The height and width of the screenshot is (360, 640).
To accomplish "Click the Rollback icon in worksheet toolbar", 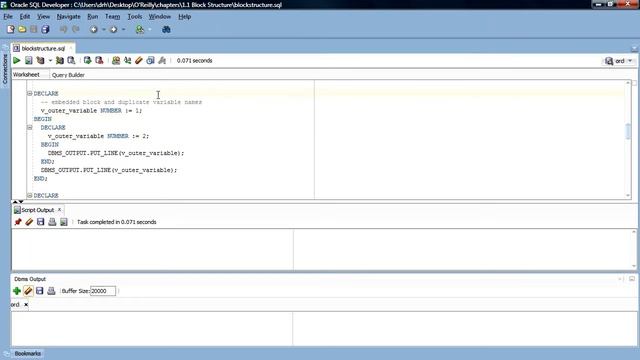I will coord(99,61).
